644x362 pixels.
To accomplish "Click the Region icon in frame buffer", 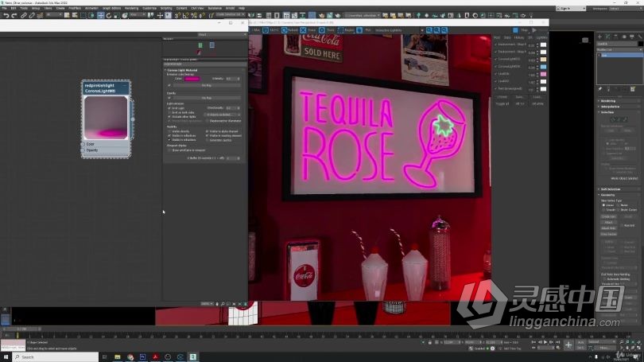I will point(341,30).
